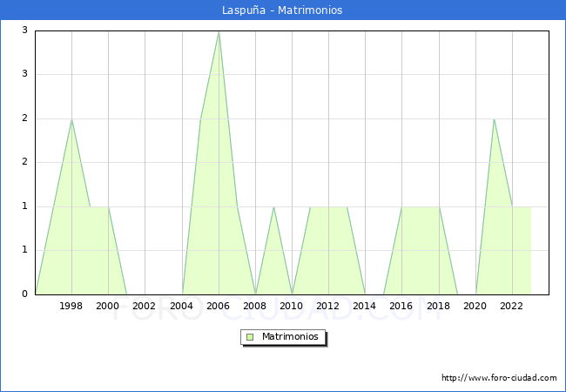The height and width of the screenshot is (392, 566).
Task: Click the 0 label on y-axis
Action: [25, 294]
